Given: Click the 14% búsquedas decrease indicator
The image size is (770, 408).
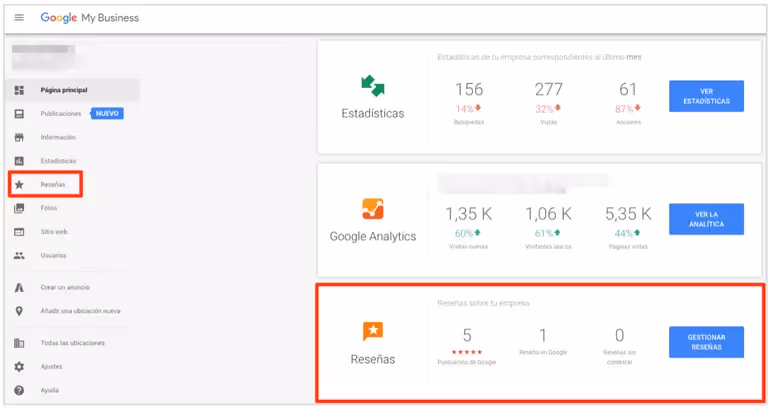Looking at the screenshot, I should click(468, 109).
